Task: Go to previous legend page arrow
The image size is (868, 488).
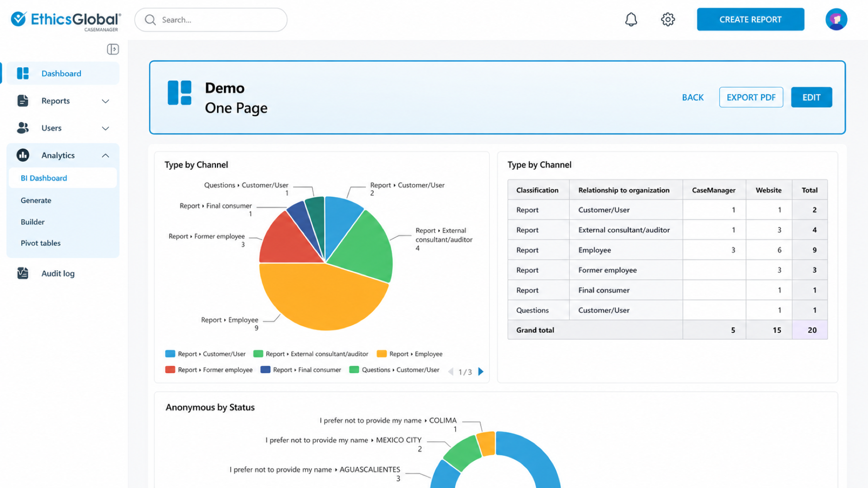Action: click(x=451, y=371)
